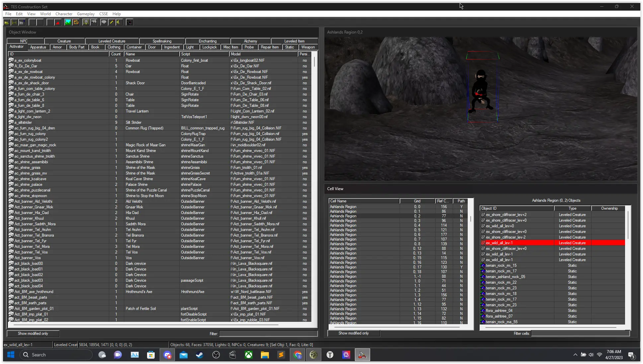Open Sublime Text from the taskbar
The height and width of the screenshot is (364, 643).
tap(281, 355)
